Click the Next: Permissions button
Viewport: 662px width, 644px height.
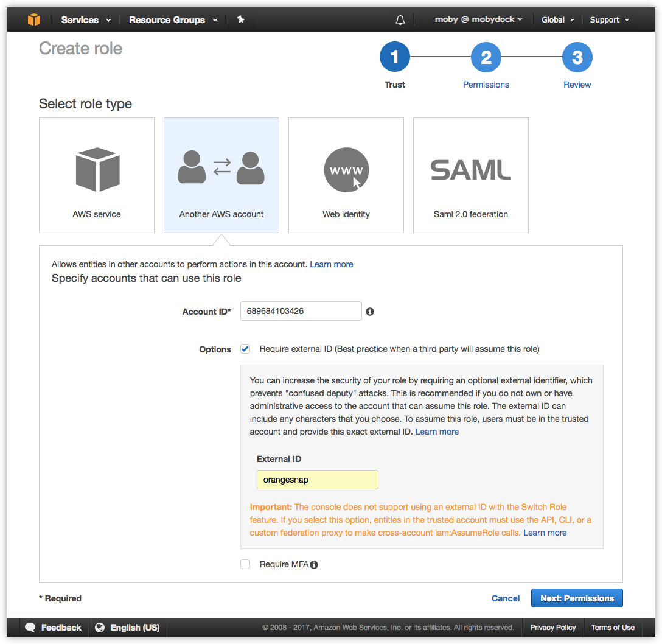pos(576,598)
